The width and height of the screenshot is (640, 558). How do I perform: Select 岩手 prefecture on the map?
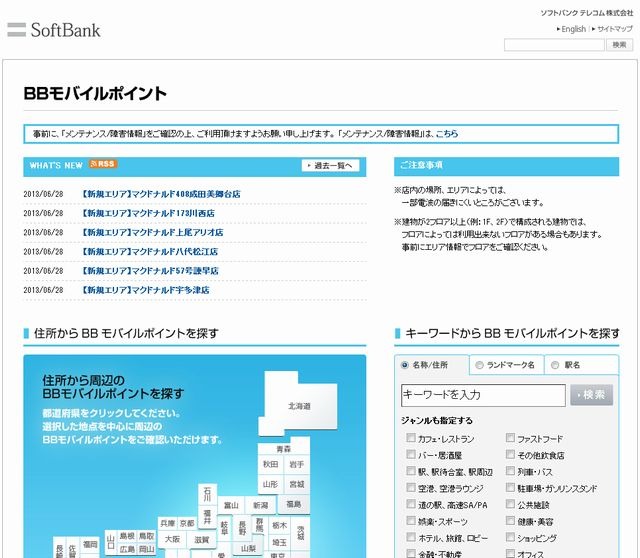pyautogui.click(x=297, y=464)
